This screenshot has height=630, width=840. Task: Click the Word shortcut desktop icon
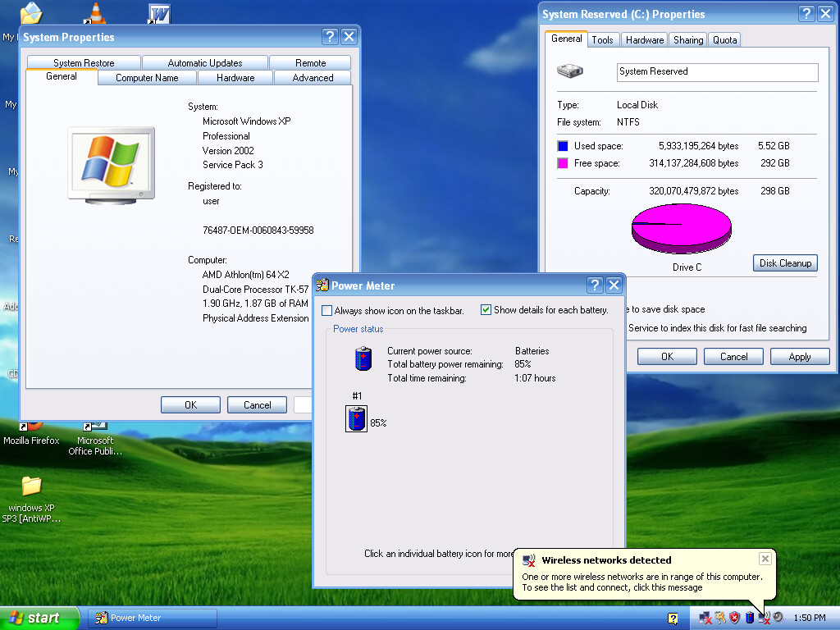tap(159, 14)
